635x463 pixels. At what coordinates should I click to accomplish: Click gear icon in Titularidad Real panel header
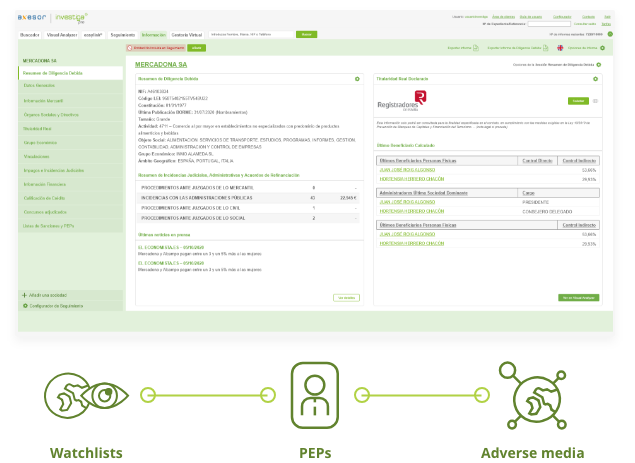point(595,79)
